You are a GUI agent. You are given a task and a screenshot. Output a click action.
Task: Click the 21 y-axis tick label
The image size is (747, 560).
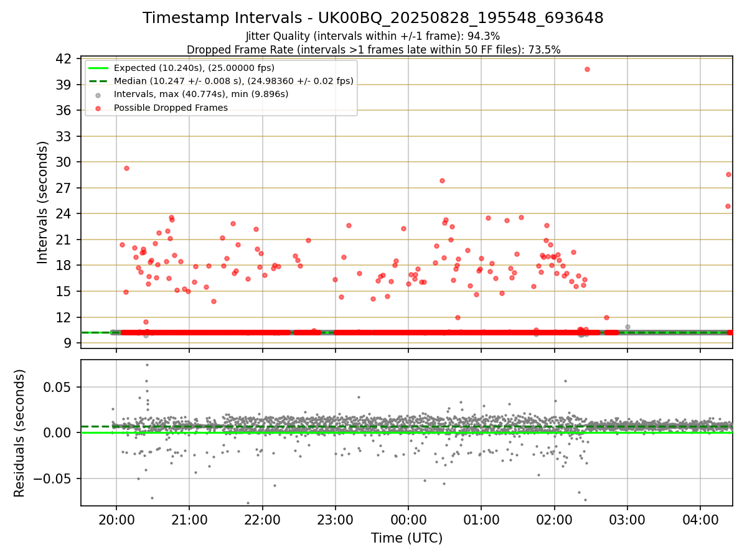click(x=63, y=240)
